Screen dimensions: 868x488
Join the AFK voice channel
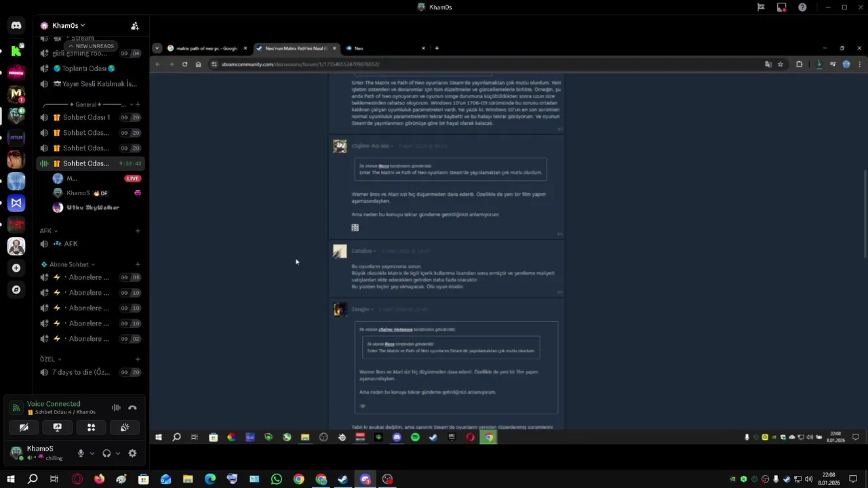pyautogui.click(x=90, y=244)
